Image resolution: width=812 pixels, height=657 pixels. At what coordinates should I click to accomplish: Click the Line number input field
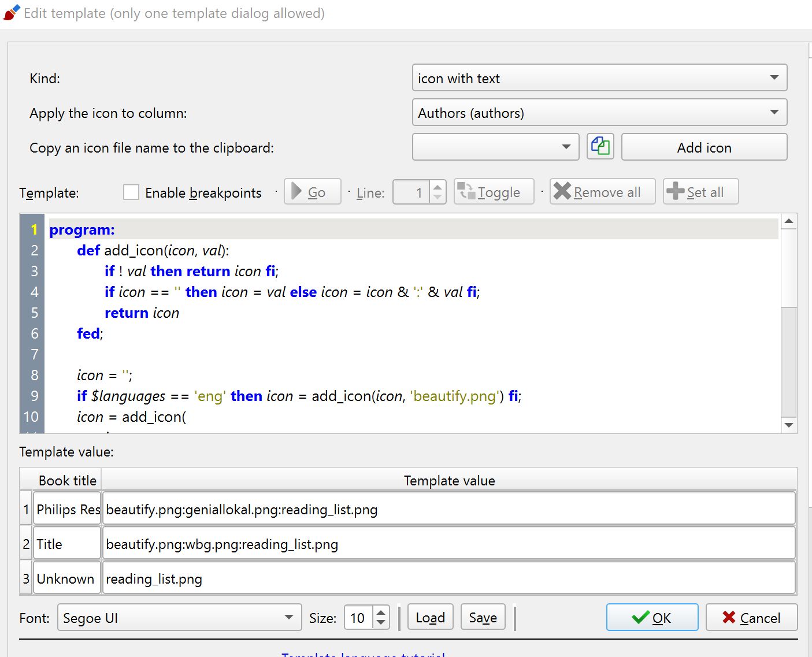click(x=411, y=192)
